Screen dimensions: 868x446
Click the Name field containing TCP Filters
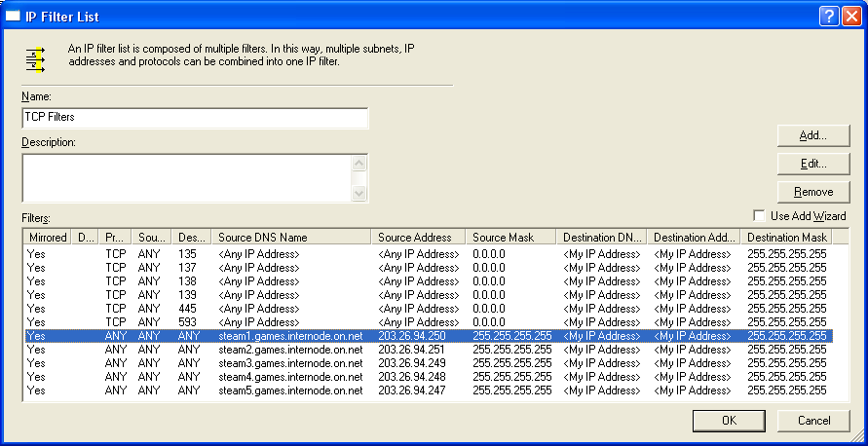[x=195, y=117]
